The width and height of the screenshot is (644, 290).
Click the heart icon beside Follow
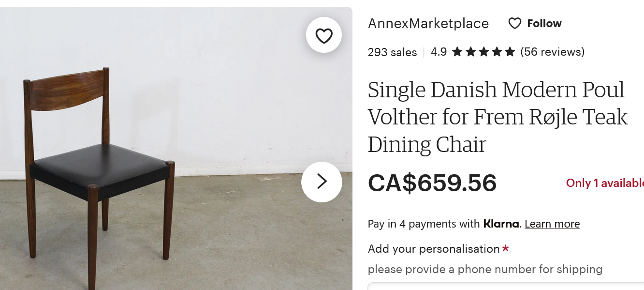coord(514,23)
